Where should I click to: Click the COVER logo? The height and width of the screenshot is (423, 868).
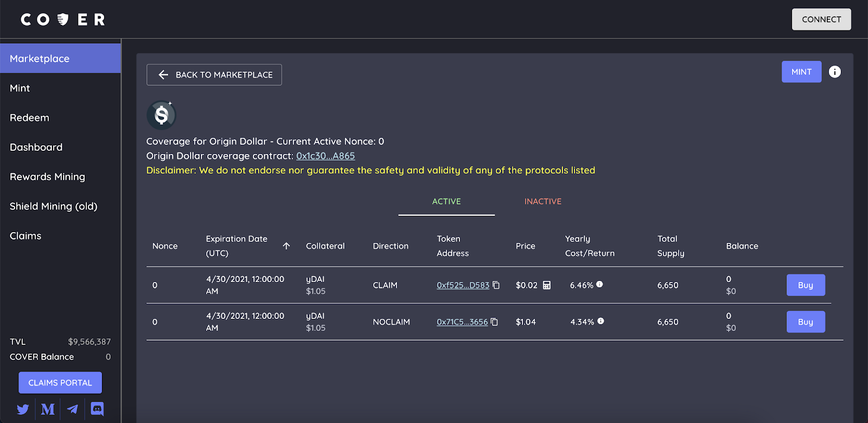click(x=63, y=20)
